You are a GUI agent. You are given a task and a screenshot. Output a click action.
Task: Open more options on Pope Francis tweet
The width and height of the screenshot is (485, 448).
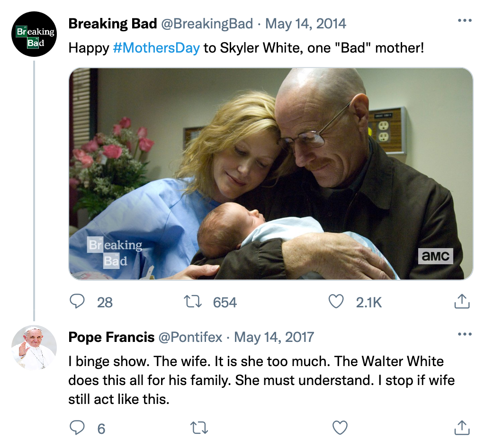pyautogui.click(x=465, y=335)
